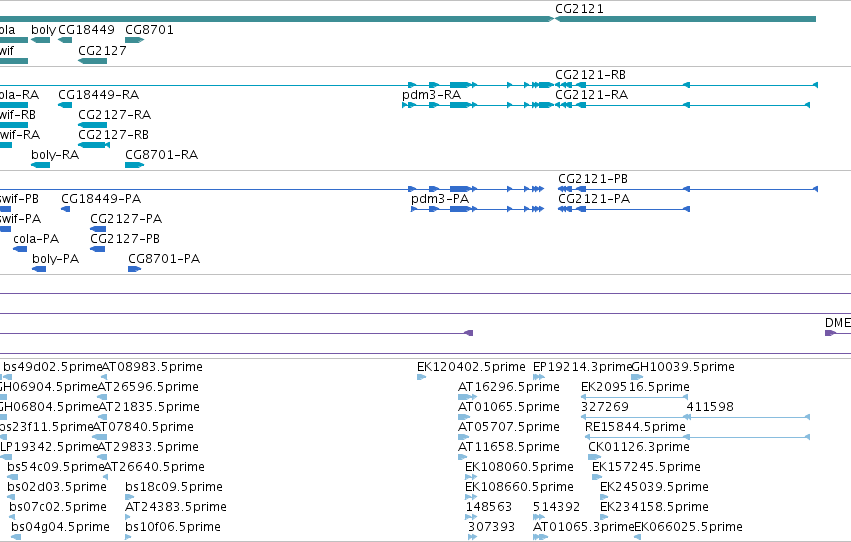Click the CG2121-PA protein label
Image resolution: width=851 pixels, height=542 pixels.
click(x=594, y=199)
